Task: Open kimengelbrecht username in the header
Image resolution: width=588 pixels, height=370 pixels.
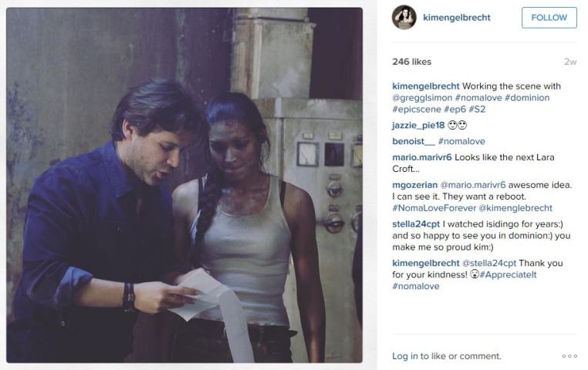Action: click(x=456, y=18)
